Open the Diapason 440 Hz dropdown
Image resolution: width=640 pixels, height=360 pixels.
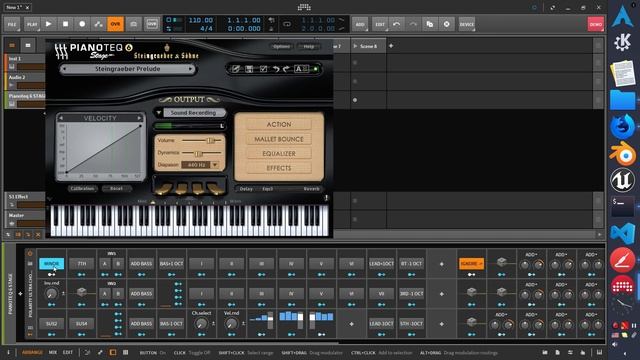(x=200, y=165)
